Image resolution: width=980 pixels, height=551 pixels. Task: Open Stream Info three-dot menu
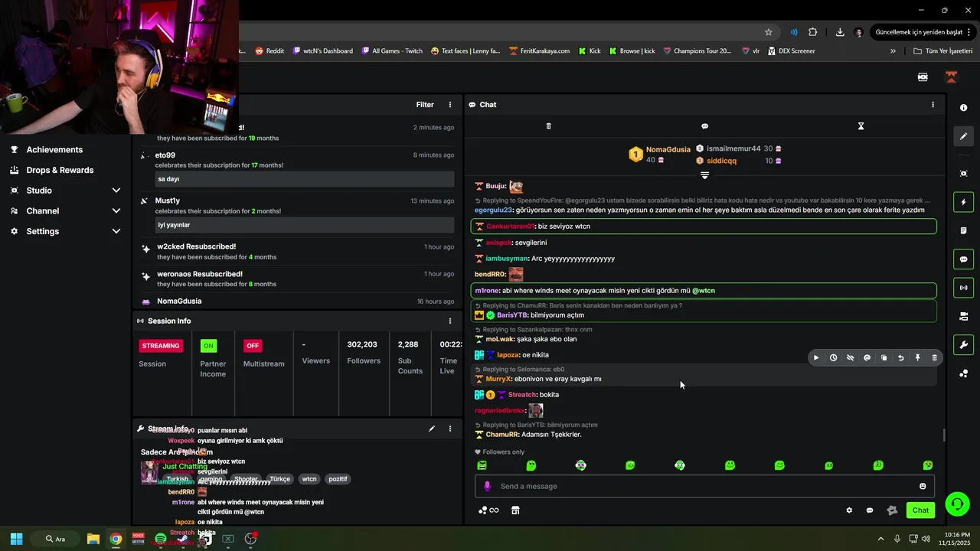click(450, 429)
